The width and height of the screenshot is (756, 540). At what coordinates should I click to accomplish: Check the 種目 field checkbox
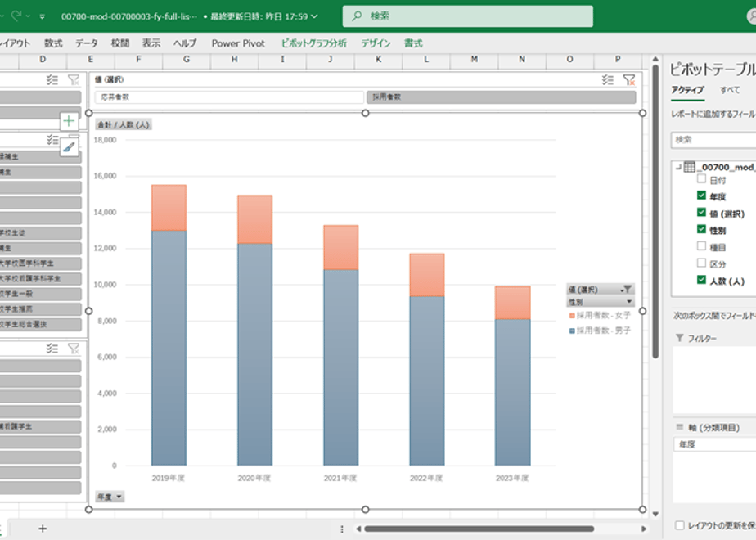point(701,246)
